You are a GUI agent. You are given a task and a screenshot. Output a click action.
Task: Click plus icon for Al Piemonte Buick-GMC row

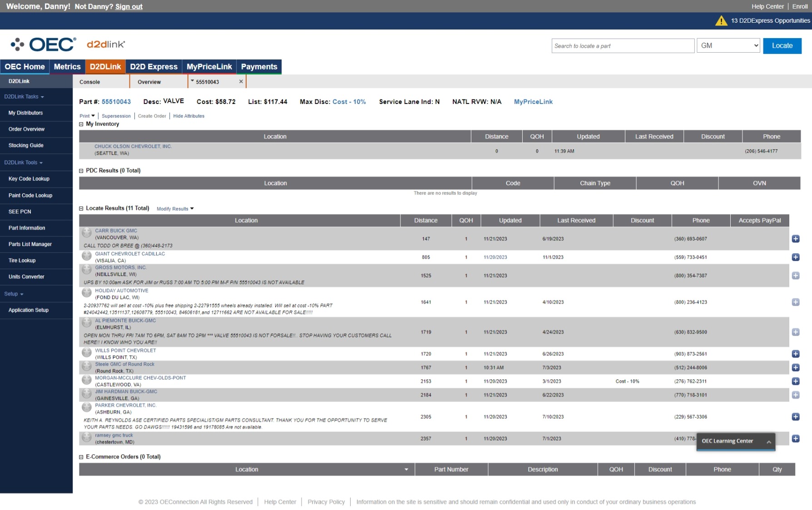(x=796, y=332)
